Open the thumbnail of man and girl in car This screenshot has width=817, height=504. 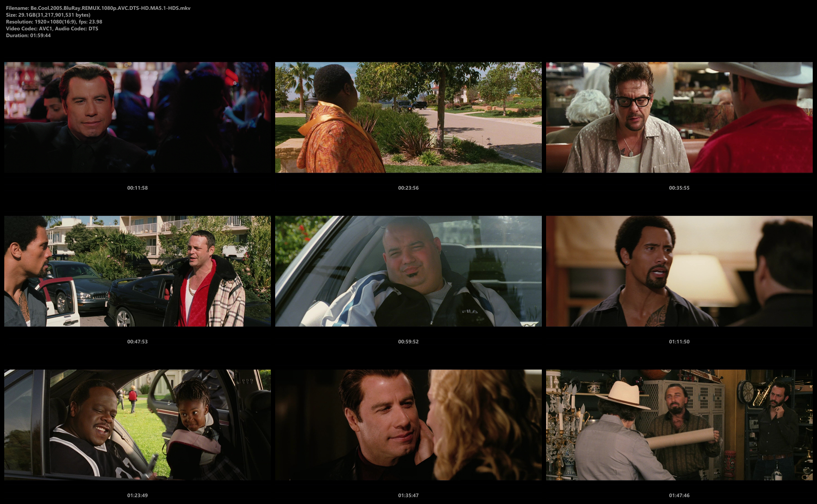pos(137,425)
